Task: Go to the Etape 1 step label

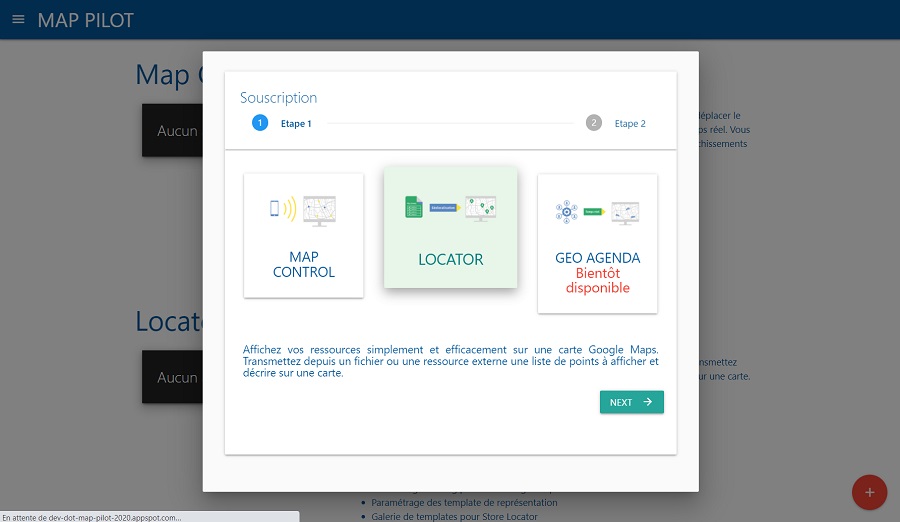Action: pos(296,124)
